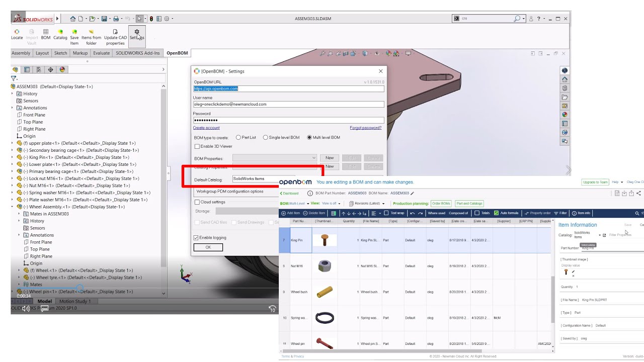Click the OpenBOM URL input field
This screenshot has width=644, height=362.
289,88
